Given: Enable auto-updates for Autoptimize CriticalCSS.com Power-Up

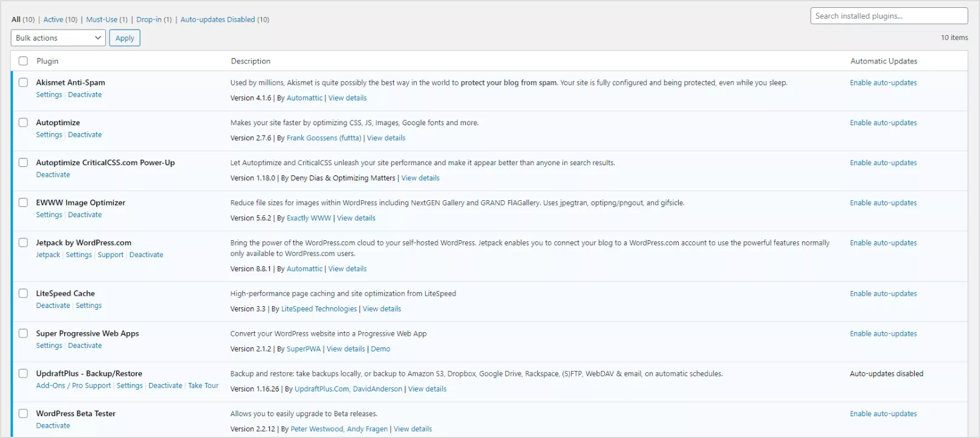Looking at the screenshot, I should tap(883, 163).
